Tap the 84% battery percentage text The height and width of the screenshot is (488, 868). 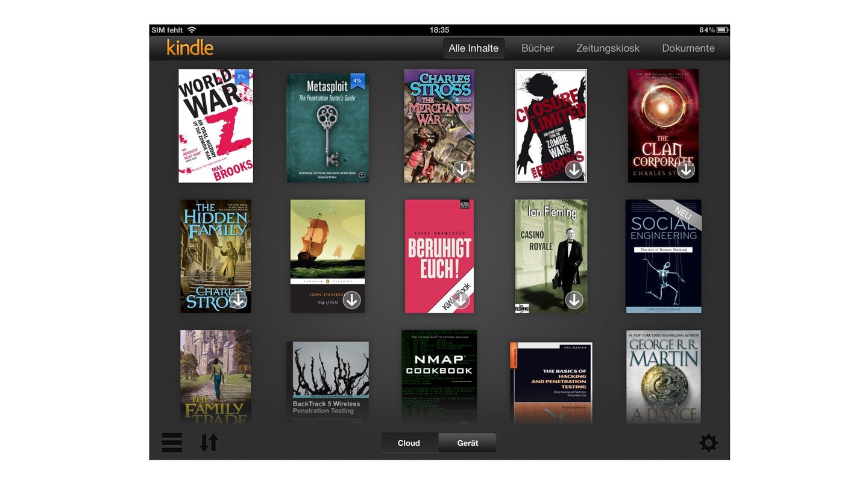pyautogui.click(x=706, y=30)
